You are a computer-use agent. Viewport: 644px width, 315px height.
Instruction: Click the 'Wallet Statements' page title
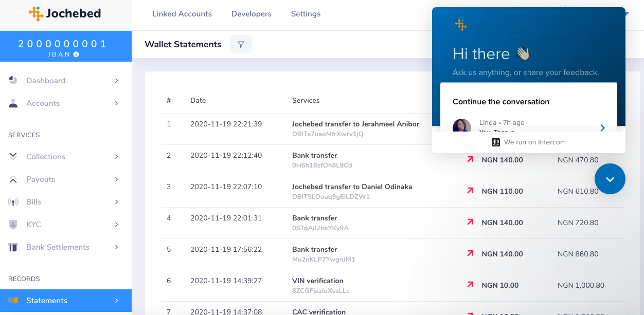tap(183, 44)
